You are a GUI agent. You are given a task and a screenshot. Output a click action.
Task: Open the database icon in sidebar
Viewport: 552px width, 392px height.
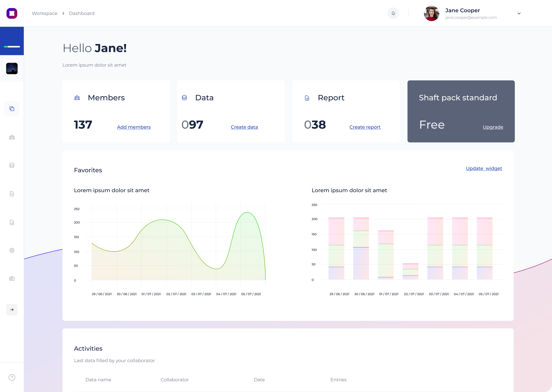(x=12, y=165)
